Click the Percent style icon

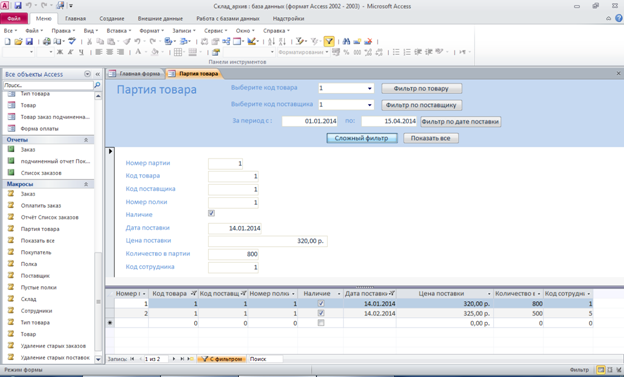point(346,52)
